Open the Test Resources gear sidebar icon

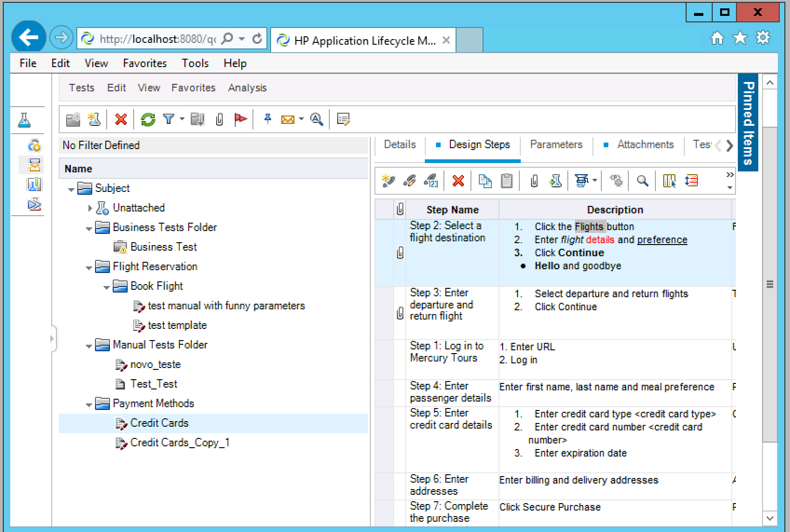click(x=34, y=146)
